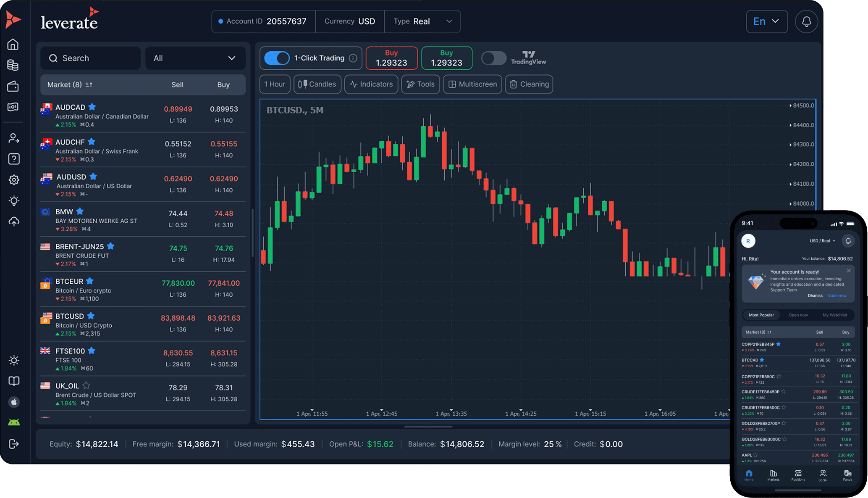
Task: Toggle the sun theme icon in the sidebar
Action: click(x=14, y=360)
